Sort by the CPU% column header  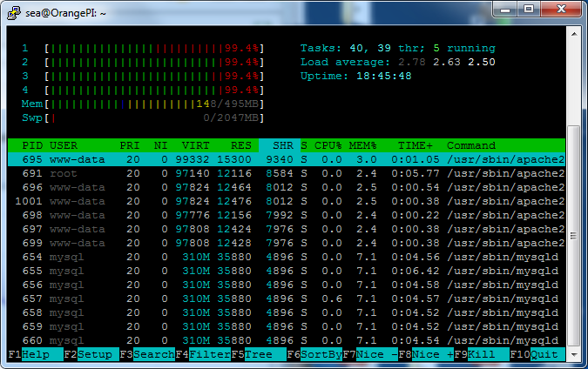coord(328,145)
